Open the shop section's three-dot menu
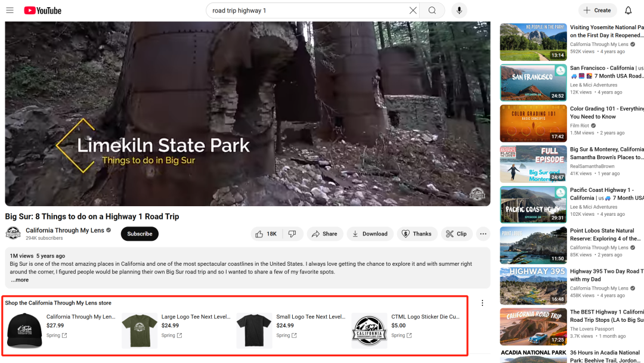The image size is (644, 363). pos(482,302)
